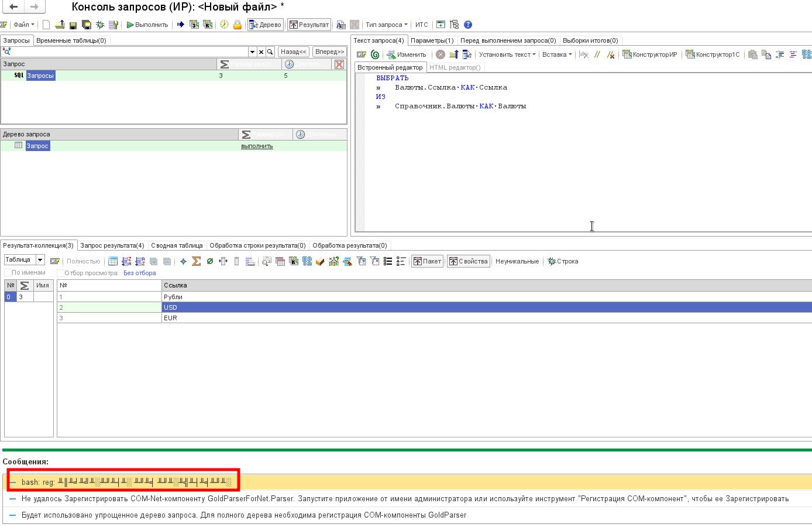Click the green spiral icon in query editor
The image size is (812, 527).
(375, 54)
